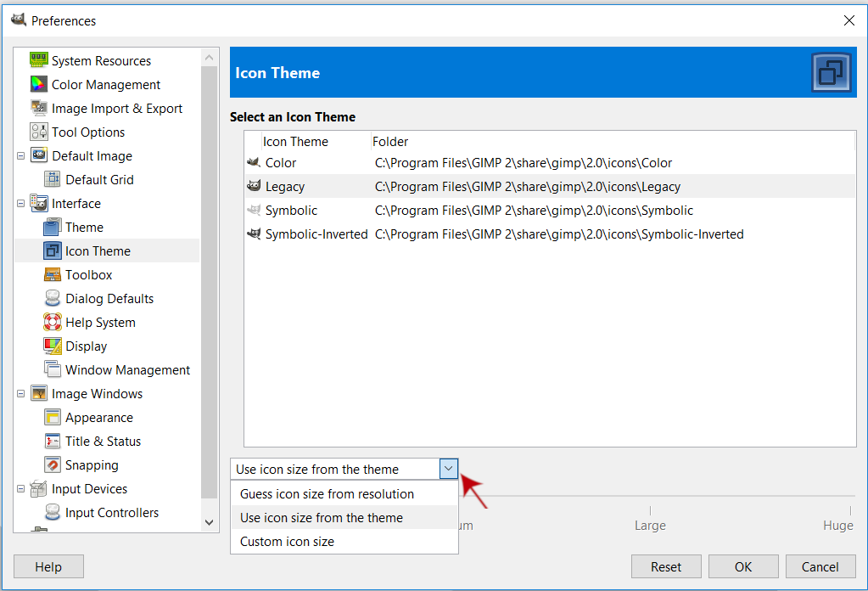Click the Dialog Defaults icon
The image size is (868, 591).
pyautogui.click(x=53, y=298)
